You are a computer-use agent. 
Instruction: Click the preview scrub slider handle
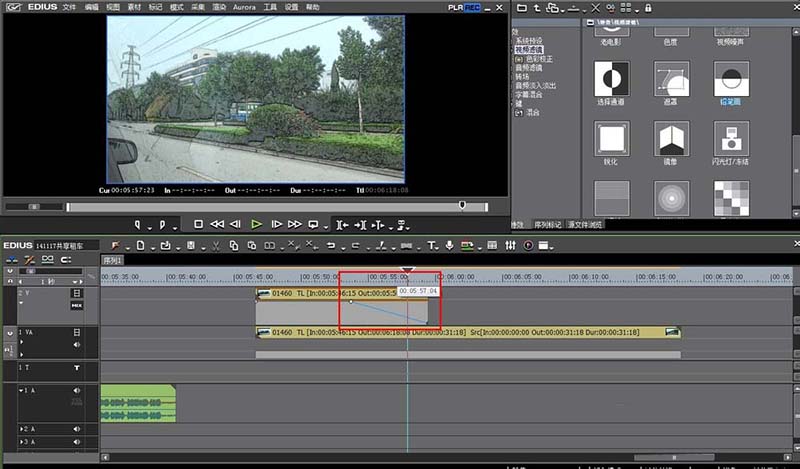pos(462,205)
